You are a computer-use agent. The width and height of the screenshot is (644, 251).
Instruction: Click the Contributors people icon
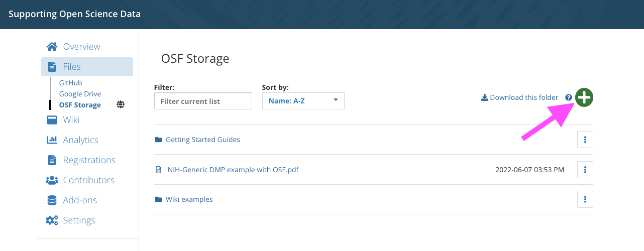(x=52, y=180)
